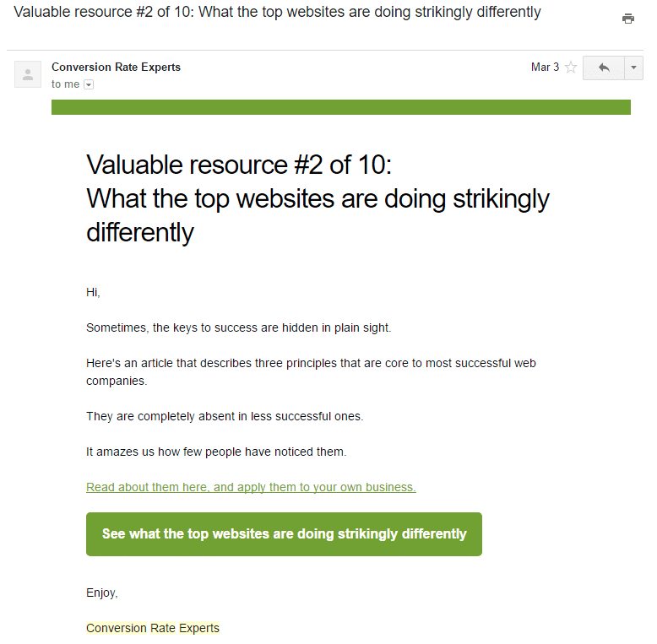Image resolution: width=657 pixels, height=644 pixels.
Task: Click the green banner bar at top
Action: click(x=340, y=107)
